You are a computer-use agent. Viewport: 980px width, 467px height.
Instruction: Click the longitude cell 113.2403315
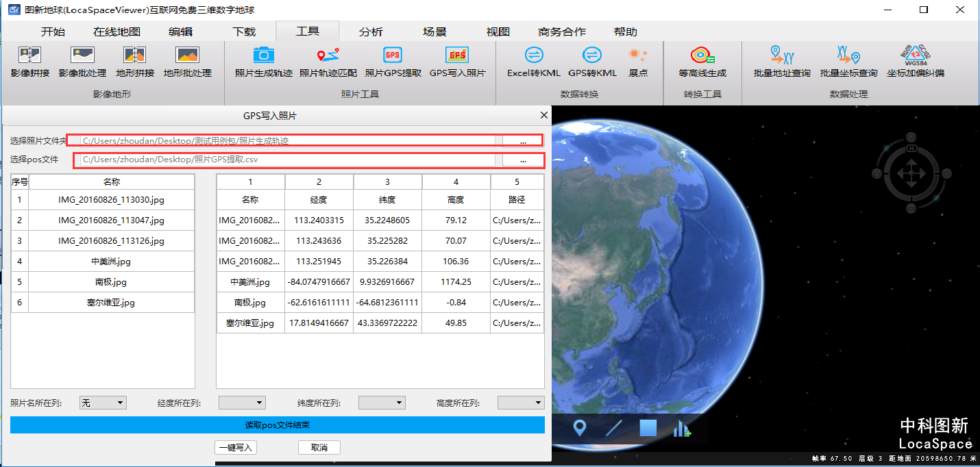pyautogui.click(x=319, y=220)
